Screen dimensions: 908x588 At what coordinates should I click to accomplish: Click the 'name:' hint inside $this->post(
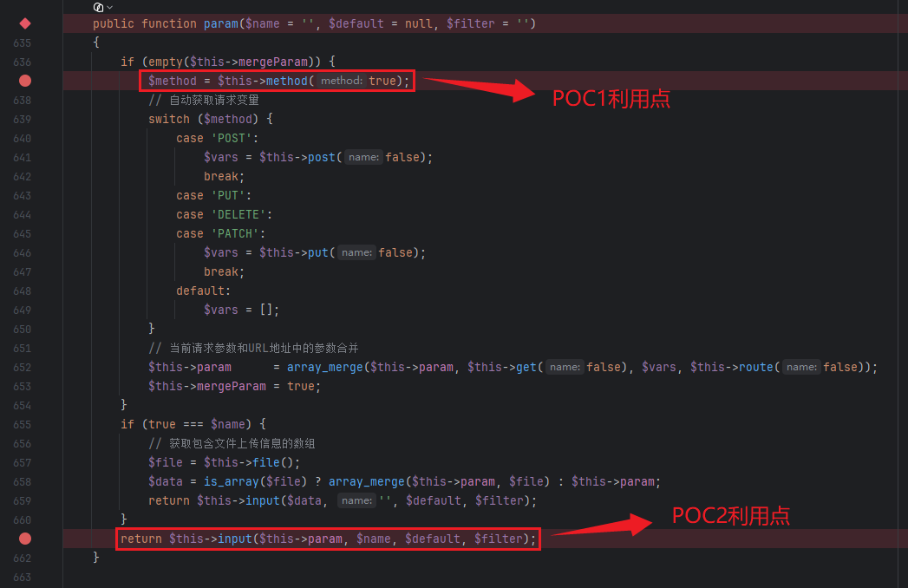[363, 157]
